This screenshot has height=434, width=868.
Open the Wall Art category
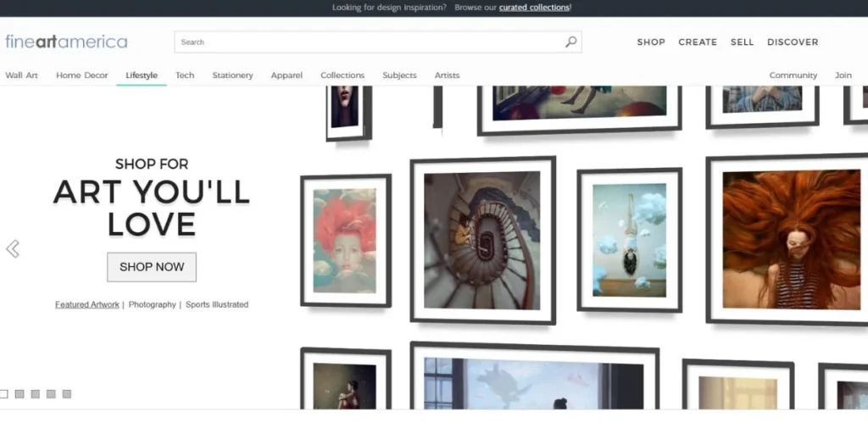(21, 75)
